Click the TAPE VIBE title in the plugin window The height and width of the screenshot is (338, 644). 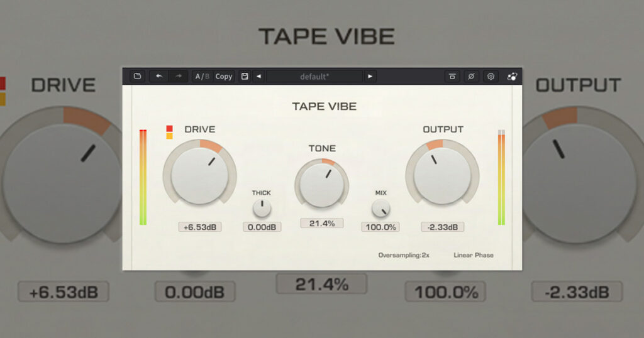coord(324,106)
